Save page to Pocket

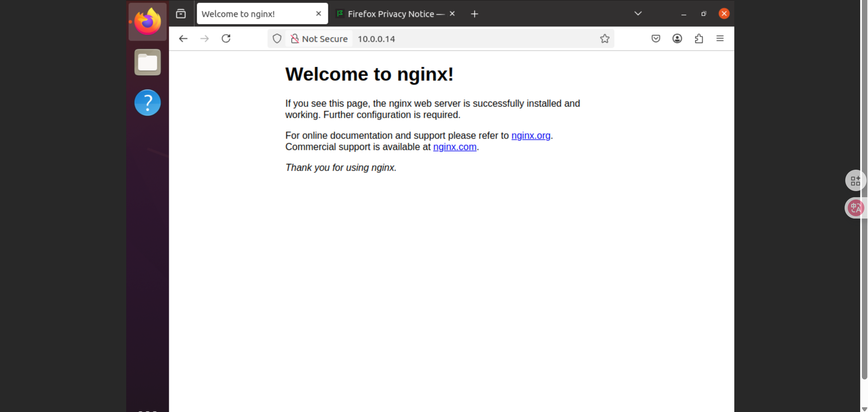coord(656,39)
